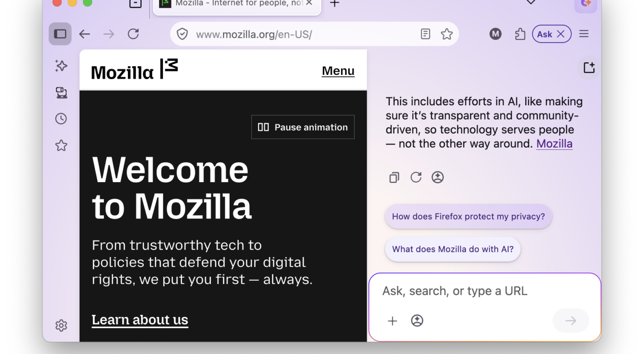The width and height of the screenshot is (644, 354).
Task: Open the reader view icon in address bar
Action: (x=425, y=34)
